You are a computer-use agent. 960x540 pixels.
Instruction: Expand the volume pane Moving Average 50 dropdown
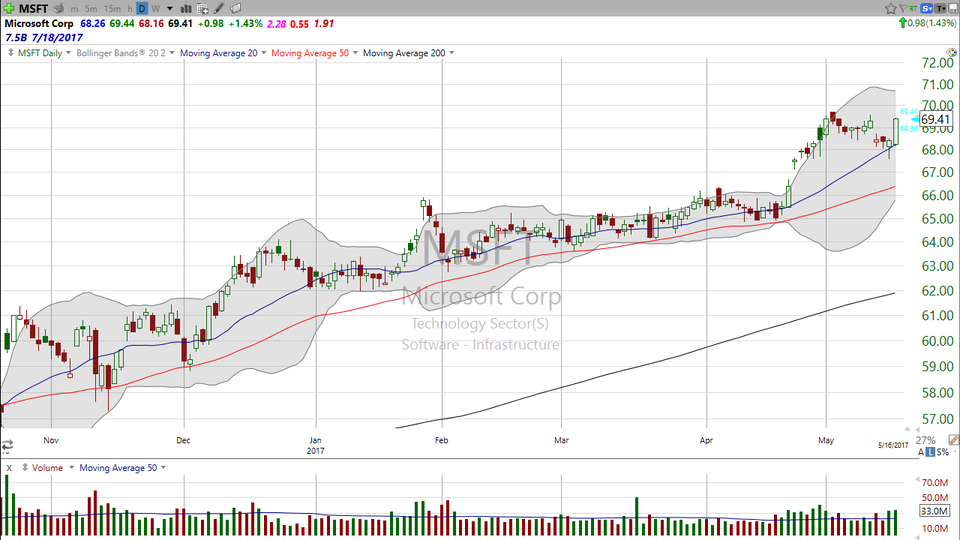(163, 468)
